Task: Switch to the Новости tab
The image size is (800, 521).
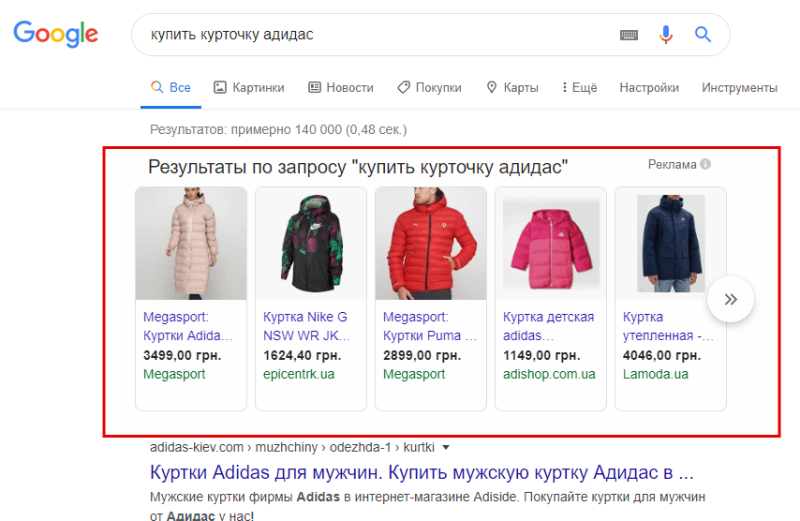Action: 341,88
